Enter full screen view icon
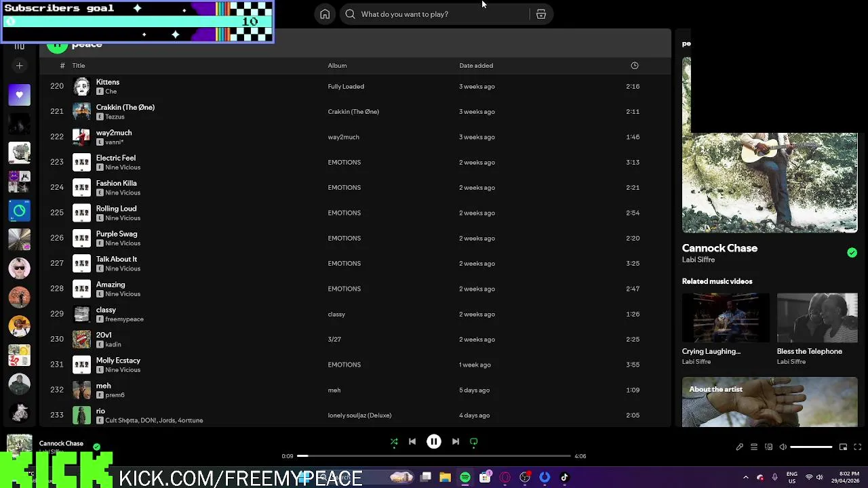This screenshot has width=868, height=488. click(x=857, y=447)
